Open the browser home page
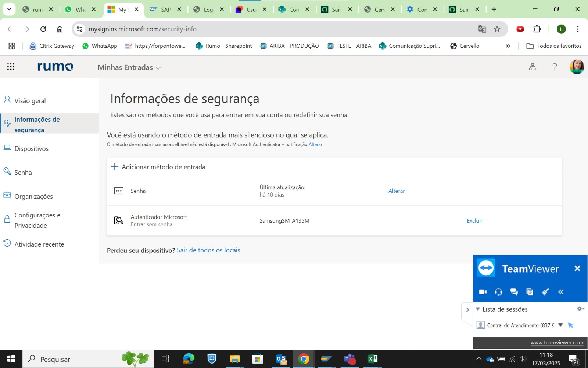 pyautogui.click(x=60, y=29)
